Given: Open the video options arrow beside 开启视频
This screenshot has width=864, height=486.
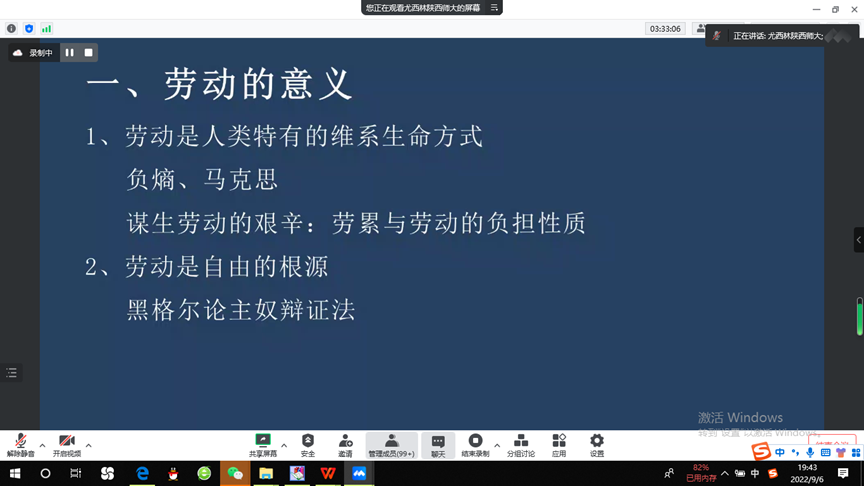Looking at the screenshot, I should (x=89, y=445).
